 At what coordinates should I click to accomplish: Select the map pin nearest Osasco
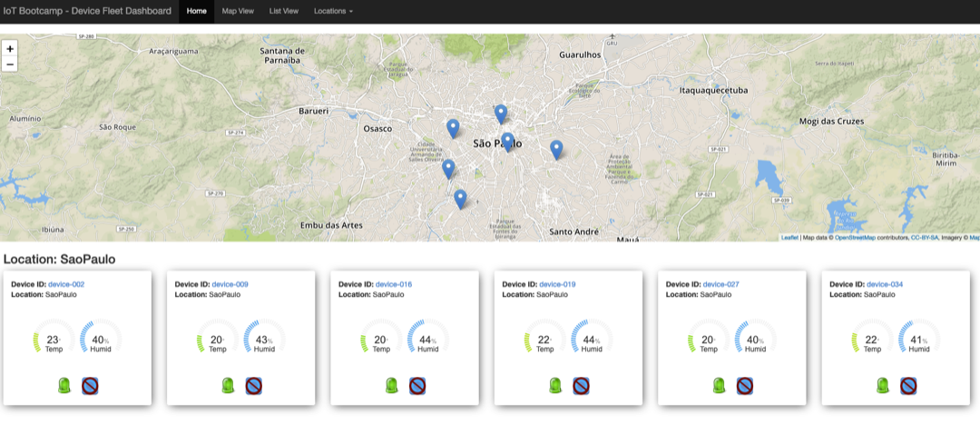(453, 128)
